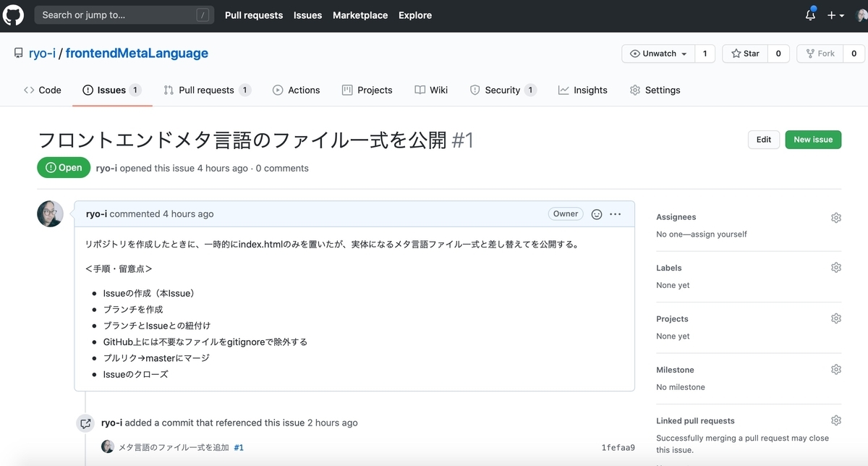Switch to the Actions tab
This screenshot has width=868, height=466.
pos(296,90)
